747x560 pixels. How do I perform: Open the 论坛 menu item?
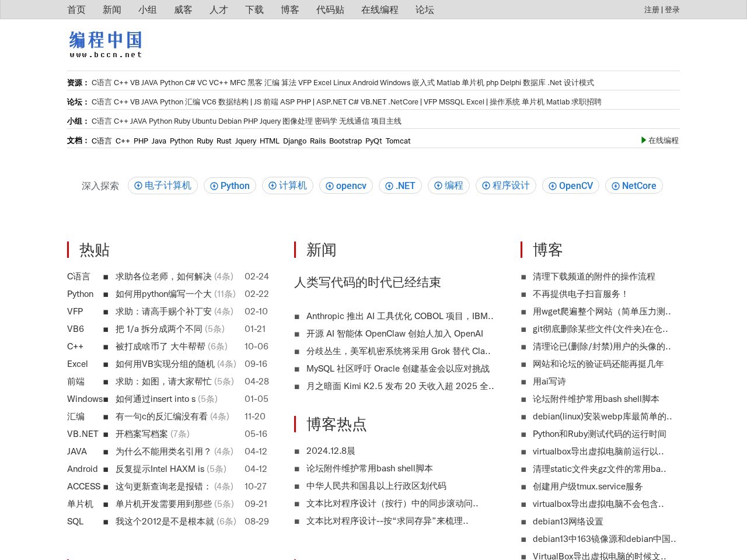(424, 9)
